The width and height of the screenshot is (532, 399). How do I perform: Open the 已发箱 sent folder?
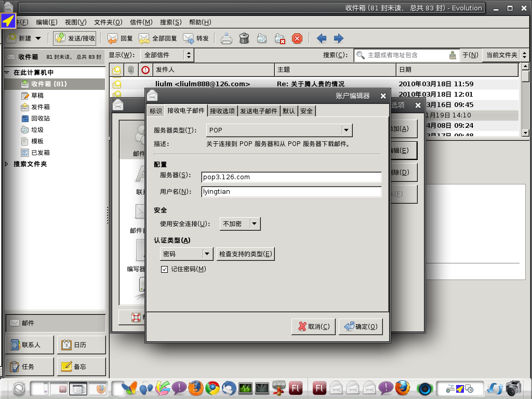pyautogui.click(x=35, y=153)
